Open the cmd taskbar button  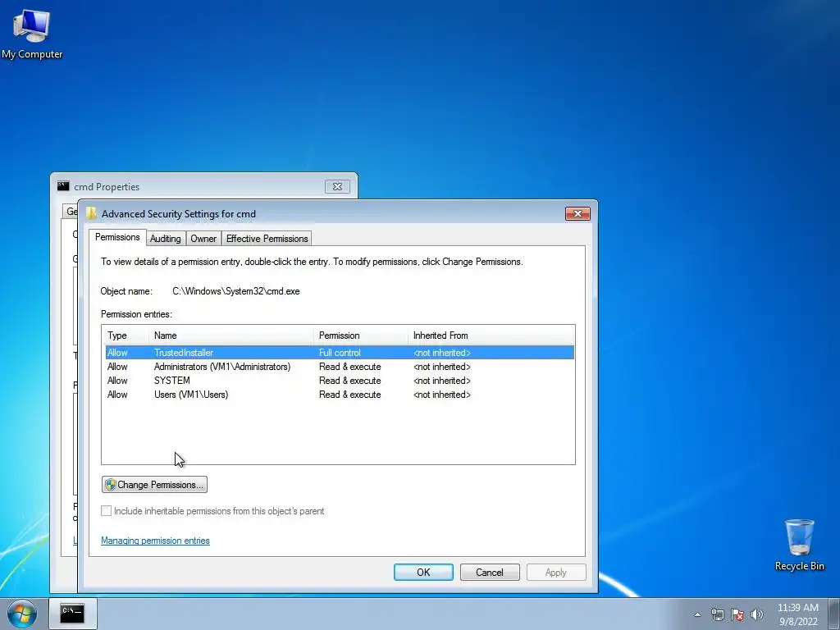pos(72,614)
